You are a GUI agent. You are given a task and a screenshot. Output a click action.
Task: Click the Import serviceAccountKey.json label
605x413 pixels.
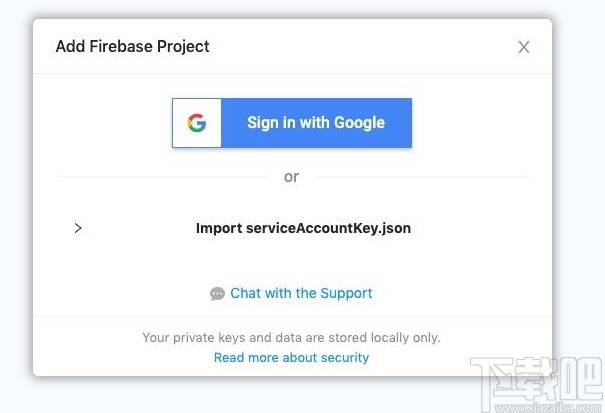[303, 228]
